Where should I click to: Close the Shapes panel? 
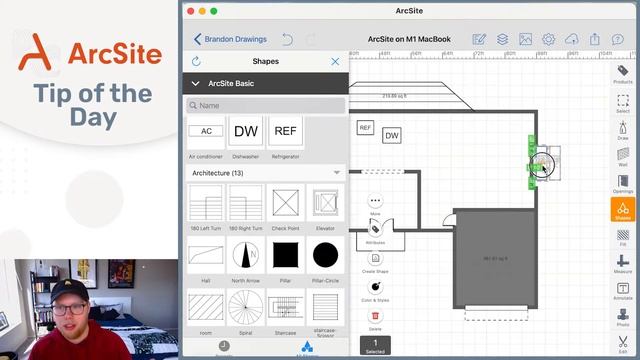pos(335,62)
